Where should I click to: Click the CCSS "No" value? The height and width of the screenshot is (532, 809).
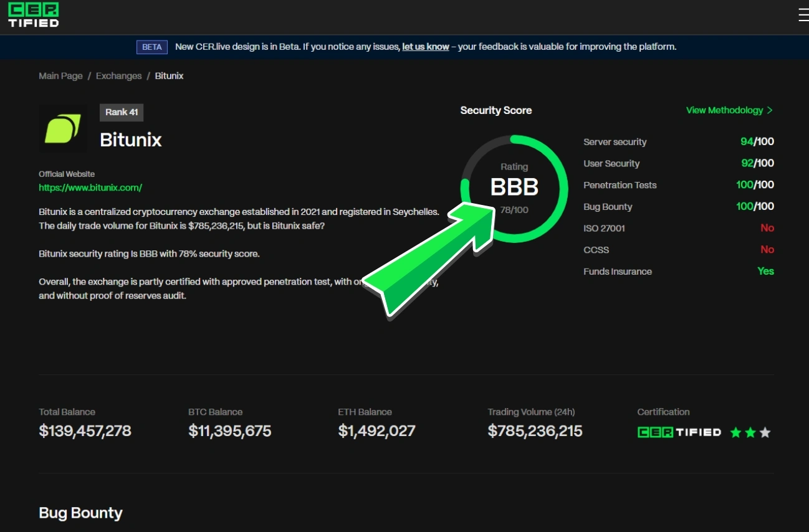(767, 250)
